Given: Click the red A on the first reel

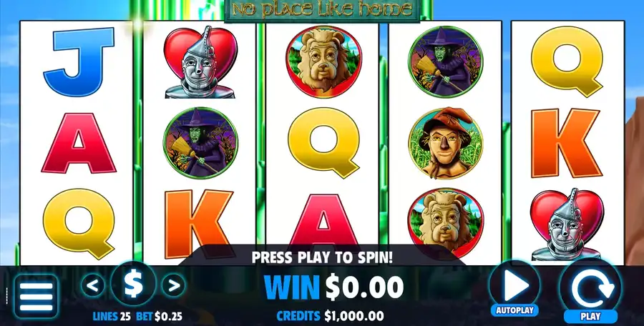Looking at the screenshot, I should pos(79,143).
